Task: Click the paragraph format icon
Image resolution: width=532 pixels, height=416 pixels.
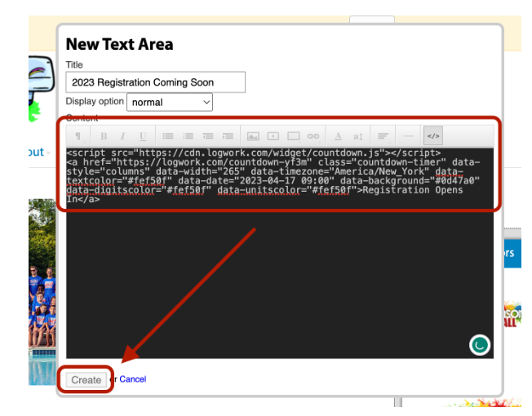Action: (x=78, y=136)
